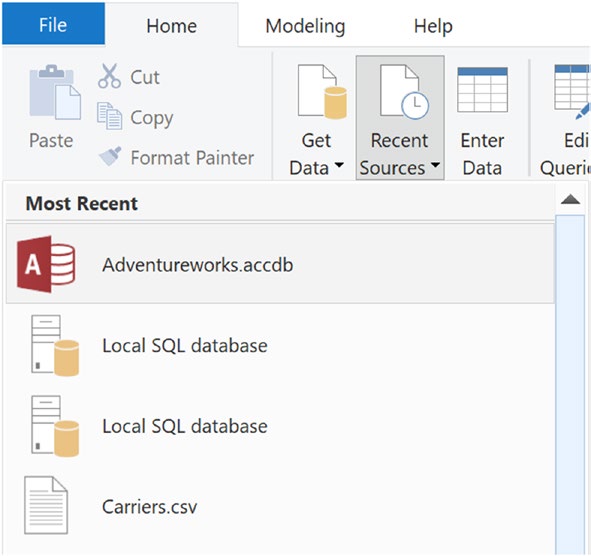Switch to the Modeling tab
The image size is (591, 556).
[x=305, y=26]
